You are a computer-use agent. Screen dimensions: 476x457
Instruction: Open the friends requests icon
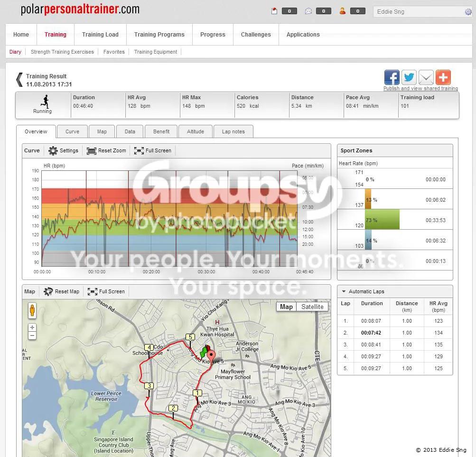(x=343, y=11)
